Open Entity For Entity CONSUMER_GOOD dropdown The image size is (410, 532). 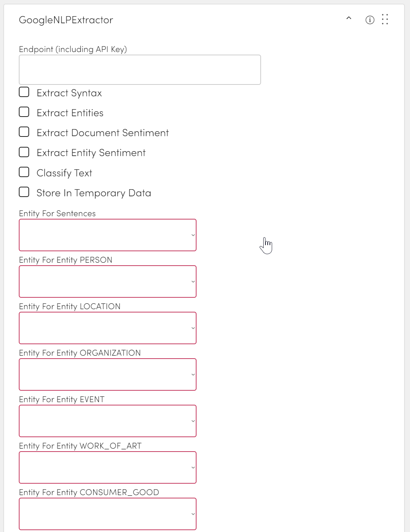pos(108,514)
